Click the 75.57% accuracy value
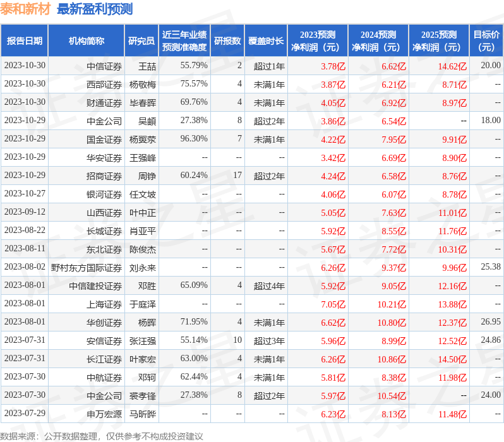 194,84
